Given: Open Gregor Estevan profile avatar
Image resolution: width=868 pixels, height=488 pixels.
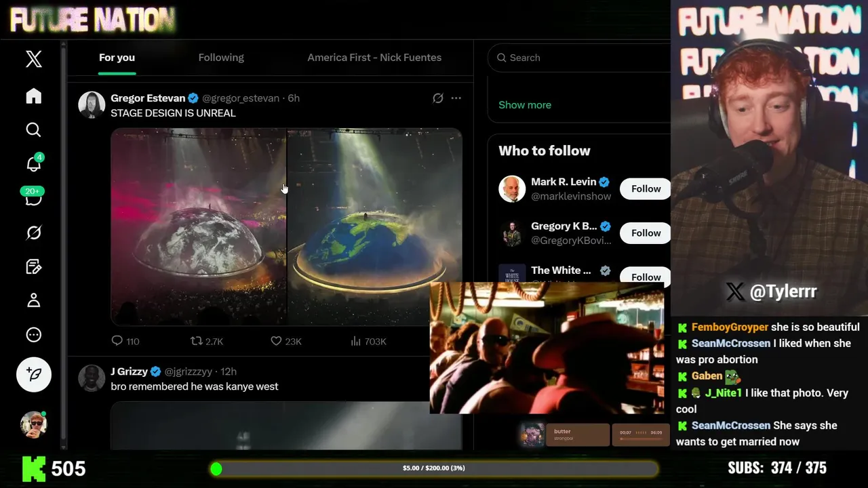Looking at the screenshot, I should (92, 105).
